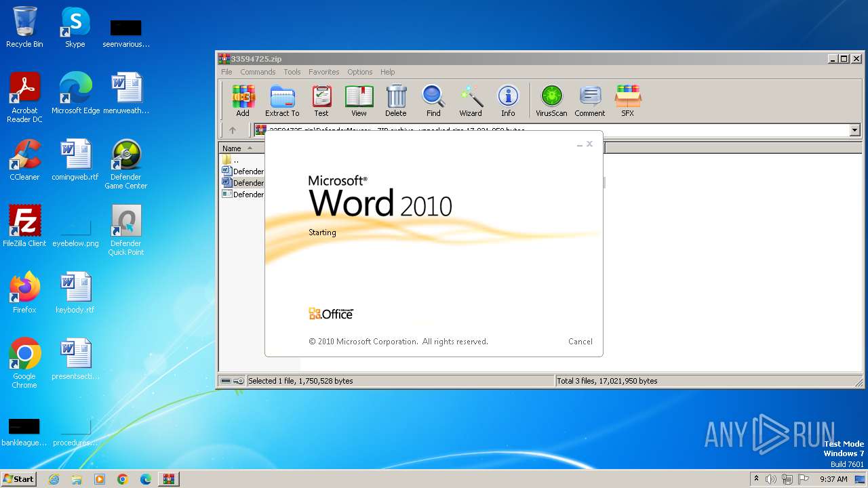Select the menuweath document on desktop

pos(126,94)
